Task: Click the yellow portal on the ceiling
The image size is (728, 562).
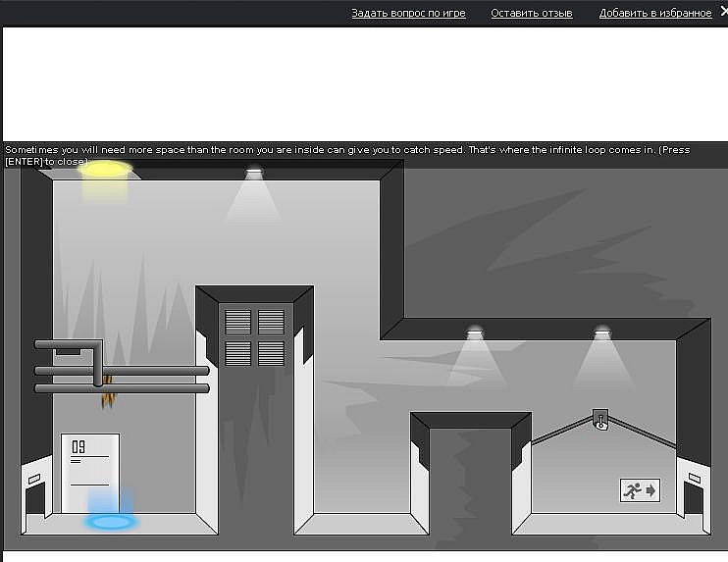Action: pos(105,170)
